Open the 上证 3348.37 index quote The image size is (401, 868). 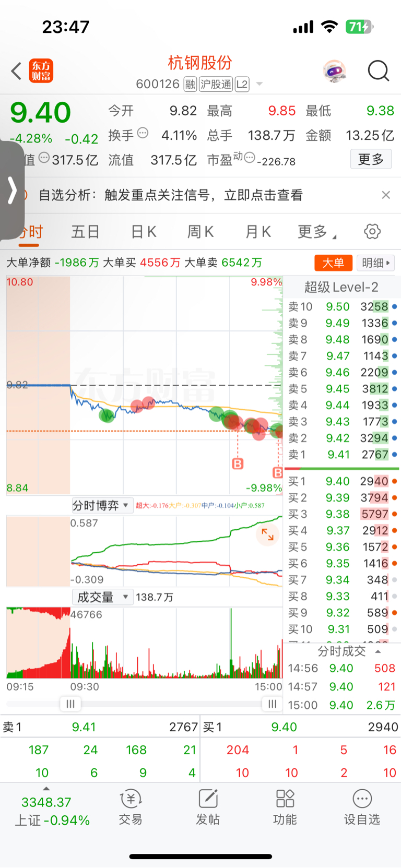tap(52, 811)
